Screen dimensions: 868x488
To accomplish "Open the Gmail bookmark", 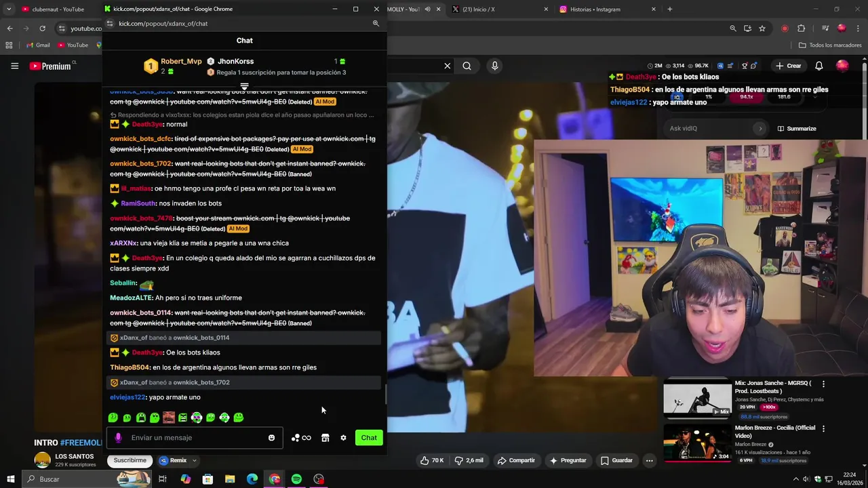I will tap(38, 45).
